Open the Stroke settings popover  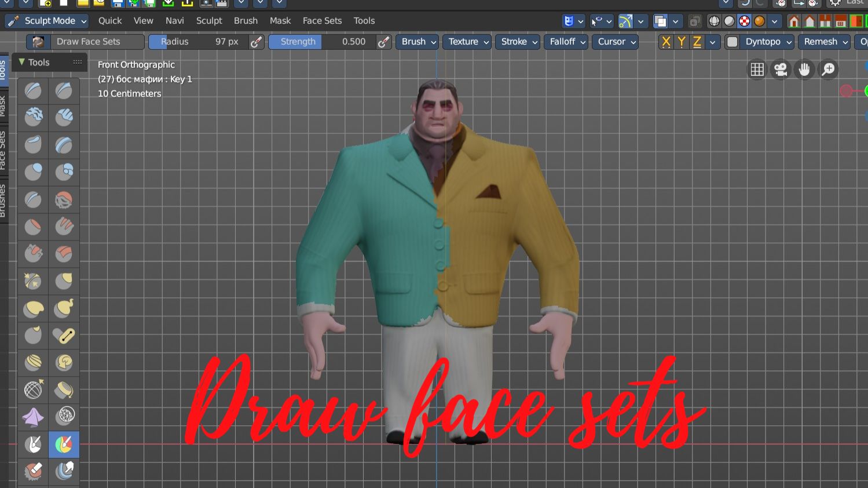pyautogui.click(x=519, y=42)
